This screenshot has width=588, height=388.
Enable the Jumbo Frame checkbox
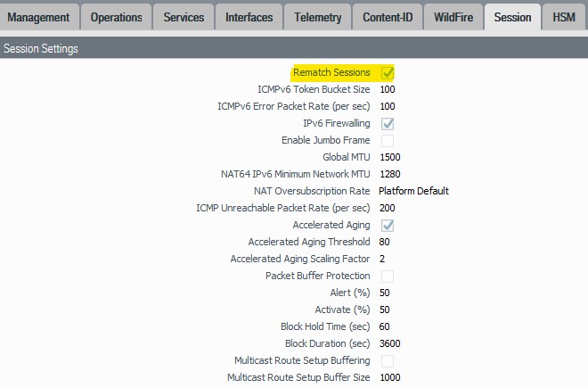coord(388,140)
